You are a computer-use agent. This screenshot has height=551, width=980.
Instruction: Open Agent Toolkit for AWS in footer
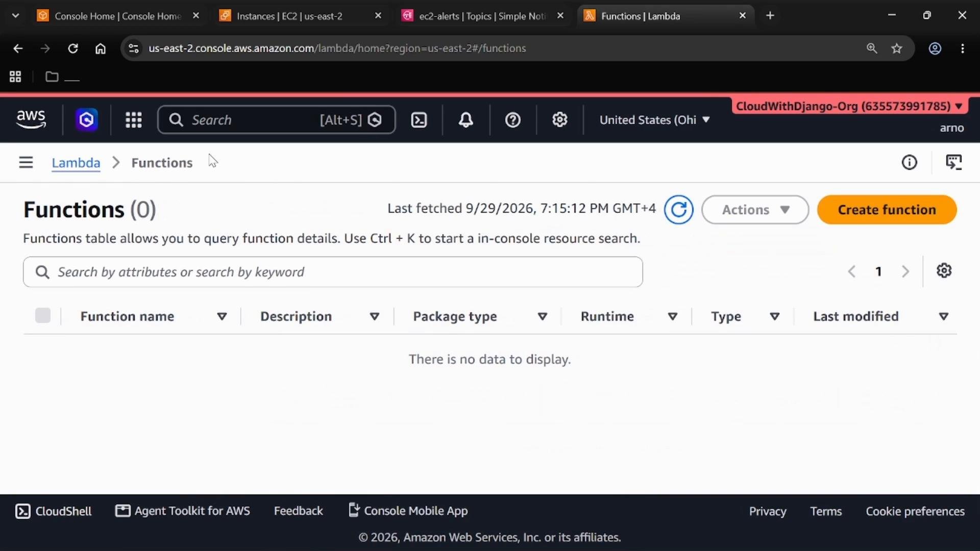183,511
